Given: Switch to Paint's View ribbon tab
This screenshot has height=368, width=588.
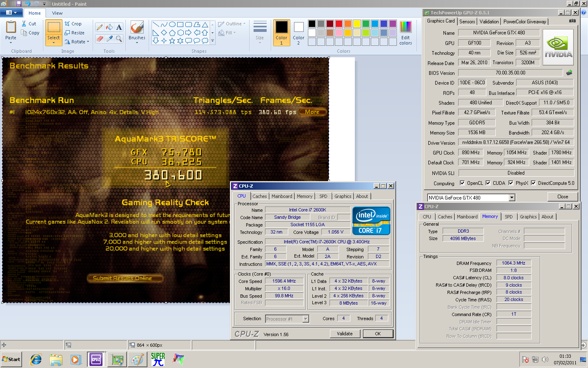Looking at the screenshot, I should (x=57, y=13).
